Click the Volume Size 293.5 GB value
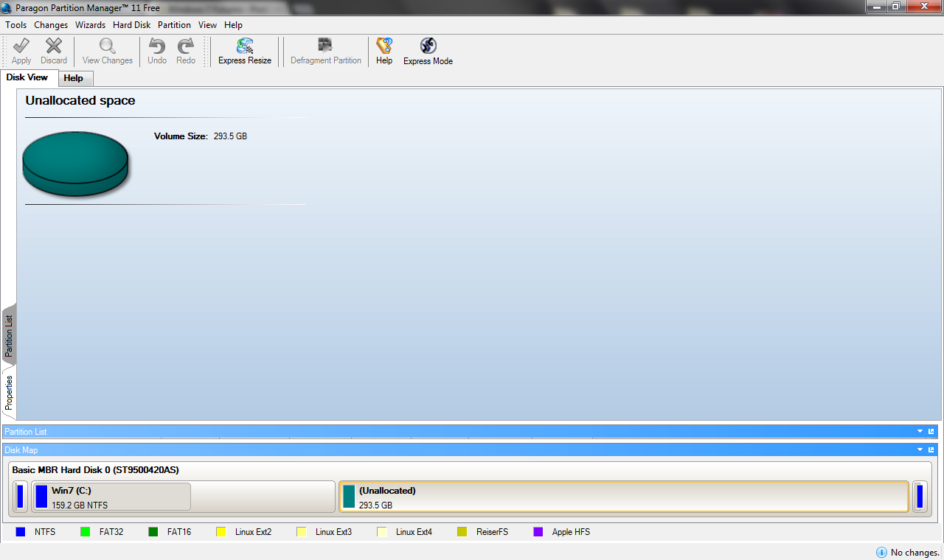944x560 pixels. coord(230,136)
